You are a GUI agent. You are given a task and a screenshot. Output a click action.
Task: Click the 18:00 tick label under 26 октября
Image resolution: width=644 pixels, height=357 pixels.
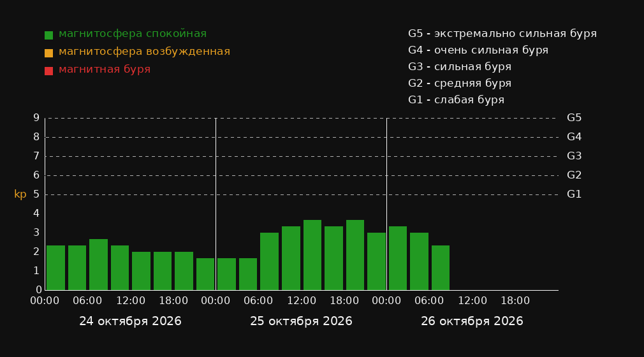click(x=515, y=301)
